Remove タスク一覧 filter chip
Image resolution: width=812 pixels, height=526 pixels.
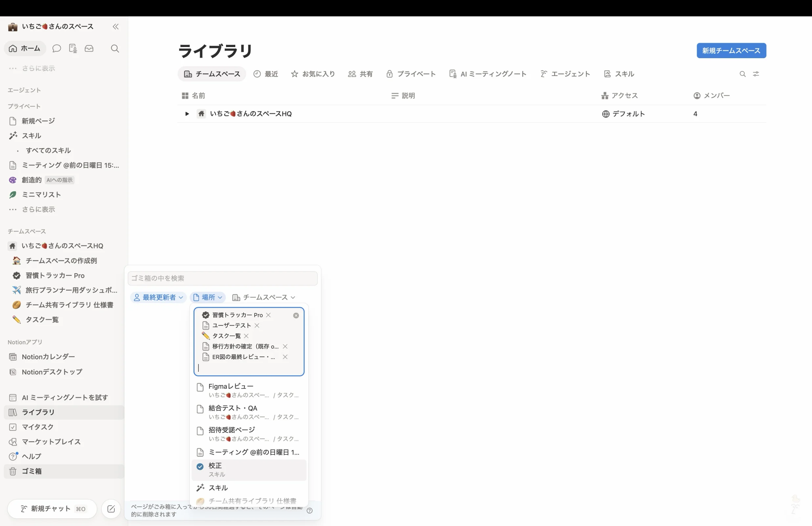246,336
